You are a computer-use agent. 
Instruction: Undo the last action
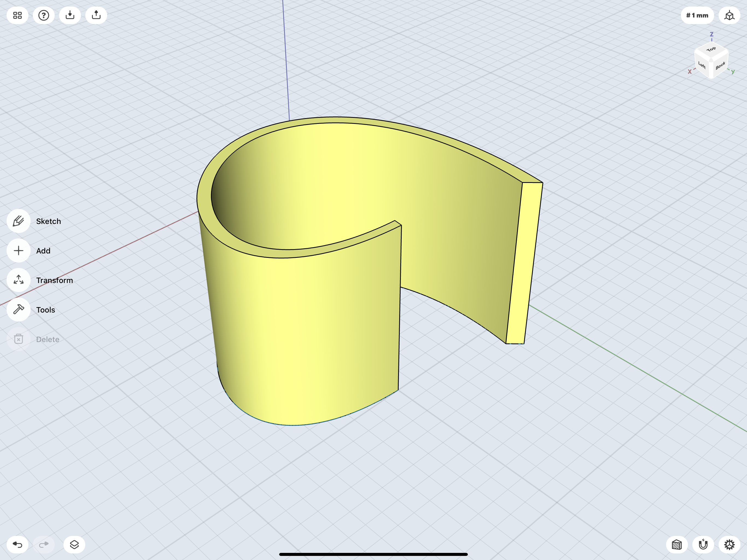point(17,544)
